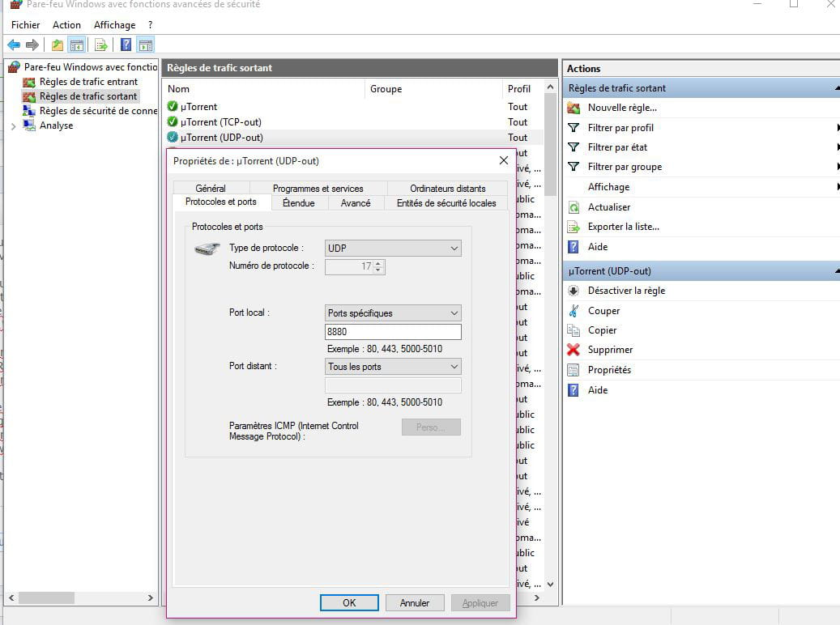Select the µTorrent (UDP-out) rule row
The image size is (840, 625).
(353, 138)
